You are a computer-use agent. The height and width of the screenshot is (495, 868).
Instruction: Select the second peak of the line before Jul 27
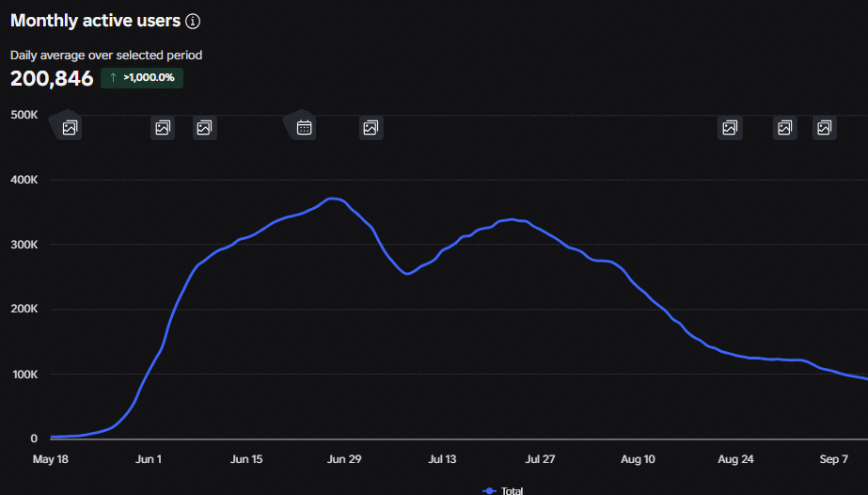pos(512,219)
